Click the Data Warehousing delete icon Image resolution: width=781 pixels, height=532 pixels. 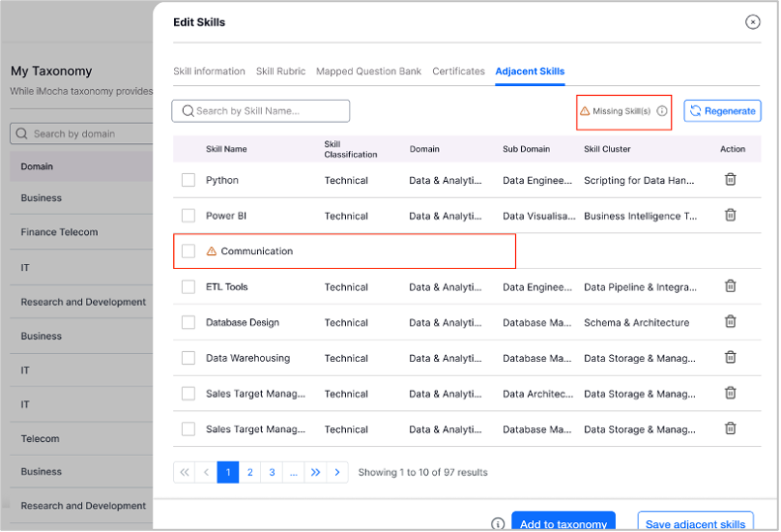pyautogui.click(x=731, y=357)
